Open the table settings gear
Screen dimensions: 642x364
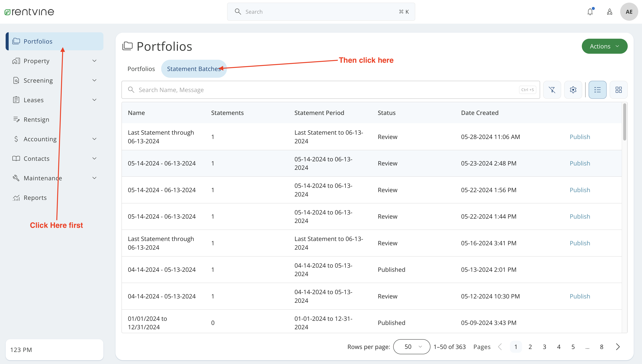click(573, 90)
